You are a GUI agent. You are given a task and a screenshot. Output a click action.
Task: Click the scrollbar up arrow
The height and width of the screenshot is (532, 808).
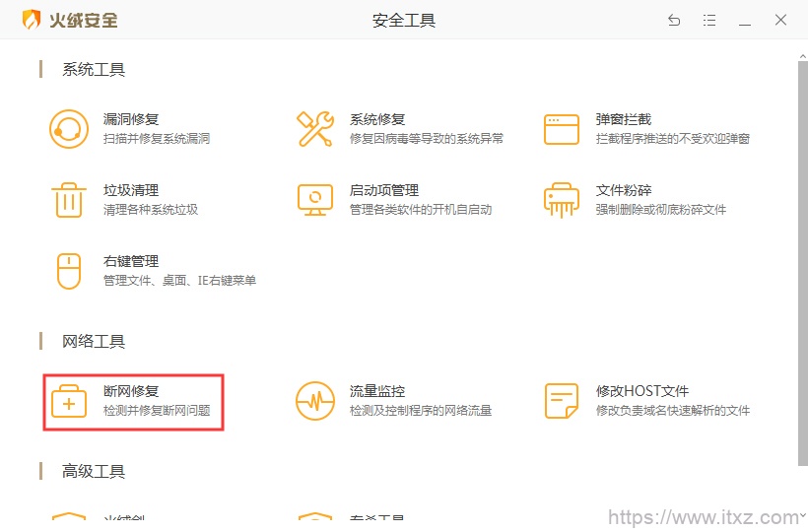(803, 55)
